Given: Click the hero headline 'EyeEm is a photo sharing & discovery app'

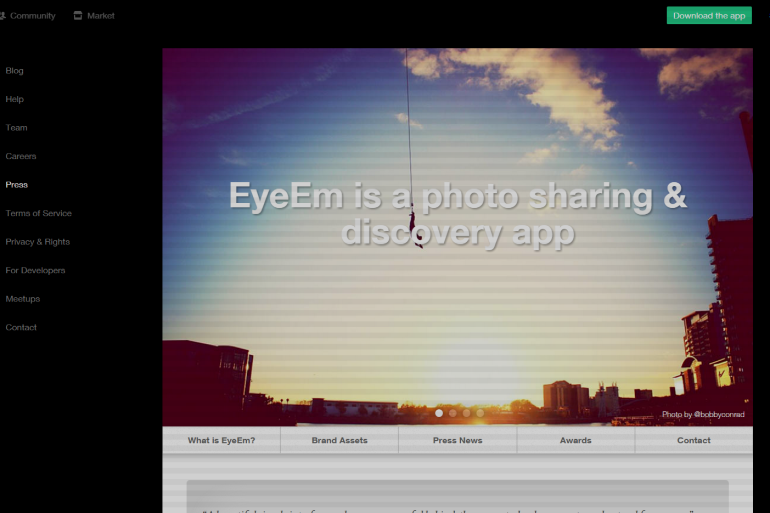Looking at the screenshot, I should tap(458, 214).
